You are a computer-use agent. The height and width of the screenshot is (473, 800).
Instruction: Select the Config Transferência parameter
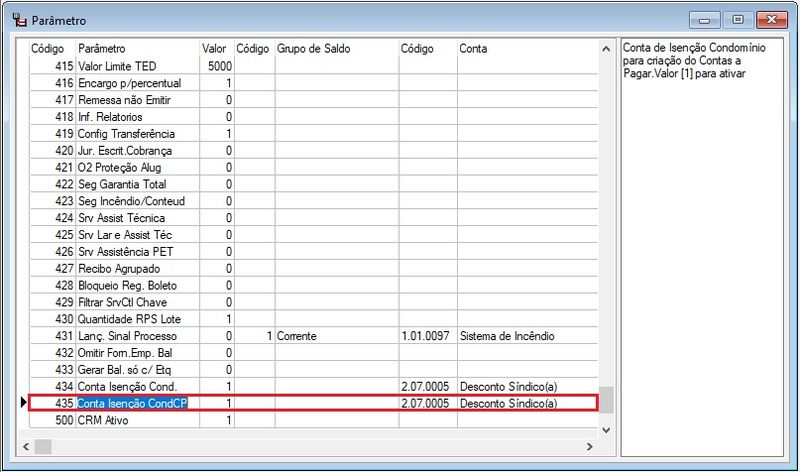(126, 133)
